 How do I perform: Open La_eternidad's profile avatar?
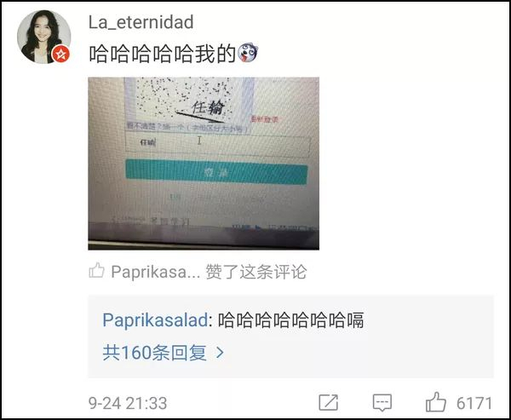43,37
